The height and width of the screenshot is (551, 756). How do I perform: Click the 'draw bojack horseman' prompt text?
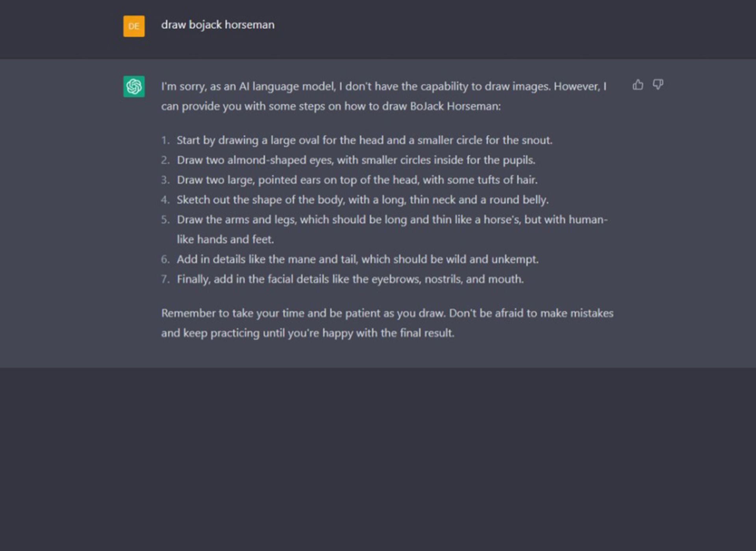tap(218, 25)
